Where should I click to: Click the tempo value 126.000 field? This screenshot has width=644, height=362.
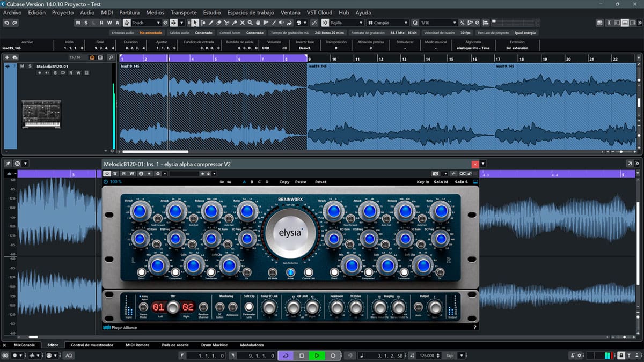pos(427,356)
